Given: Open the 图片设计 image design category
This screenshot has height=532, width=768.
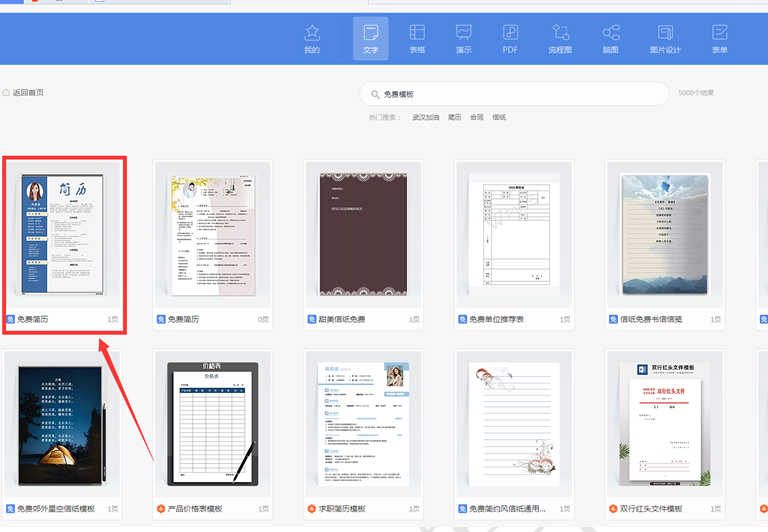Looking at the screenshot, I should tap(665, 39).
